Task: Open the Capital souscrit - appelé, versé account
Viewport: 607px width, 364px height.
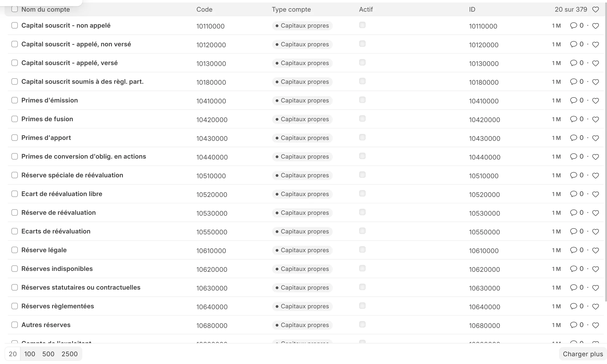Action: coord(69,63)
